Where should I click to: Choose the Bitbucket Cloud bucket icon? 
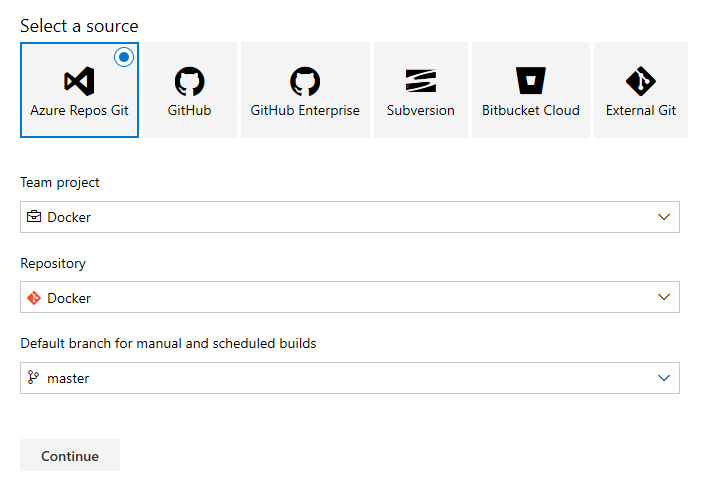tap(531, 81)
